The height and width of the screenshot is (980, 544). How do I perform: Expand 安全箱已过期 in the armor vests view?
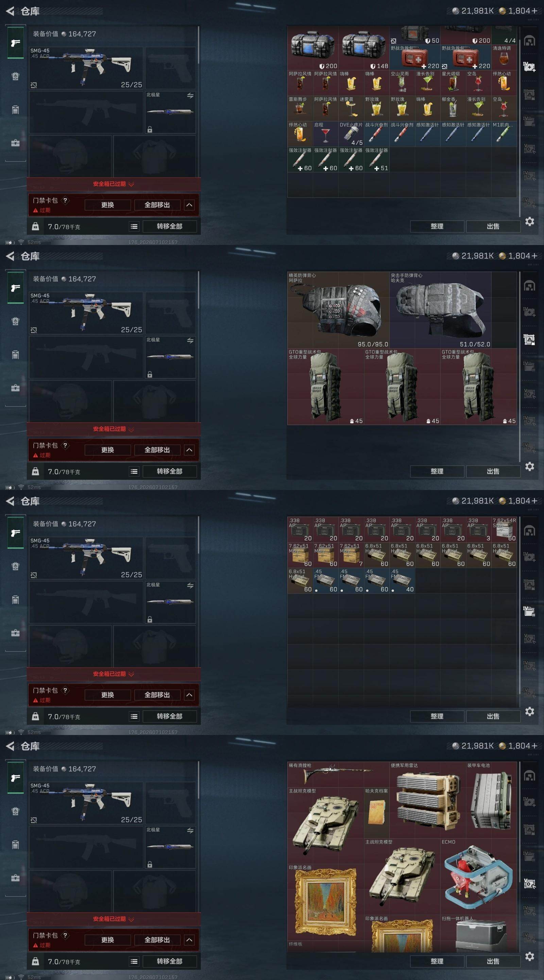pos(113,429)
